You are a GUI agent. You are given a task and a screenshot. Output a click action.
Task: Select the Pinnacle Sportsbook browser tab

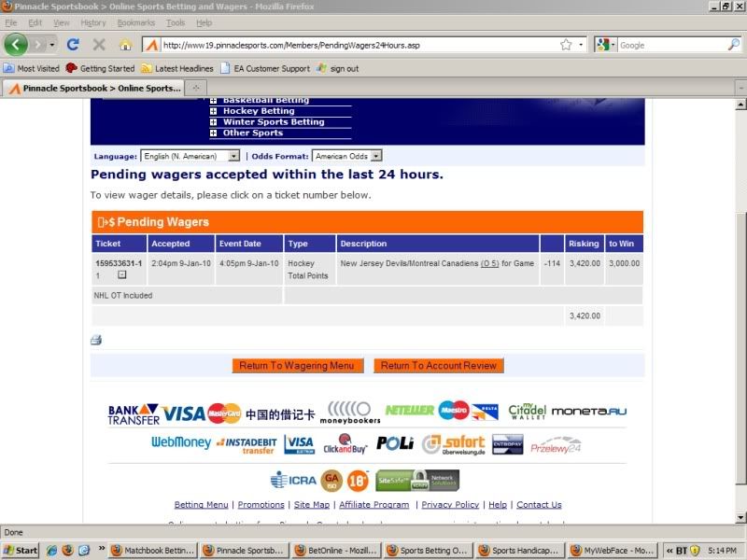point(94,88)
